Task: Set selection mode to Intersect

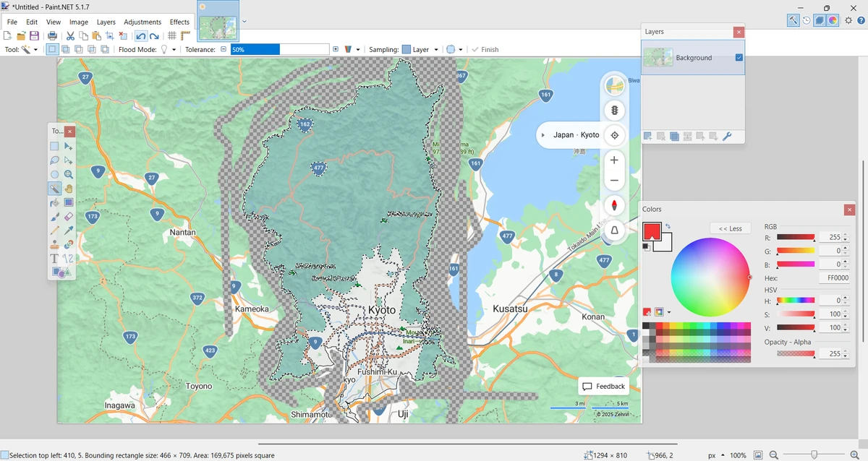Action: [x=91, y=50]
